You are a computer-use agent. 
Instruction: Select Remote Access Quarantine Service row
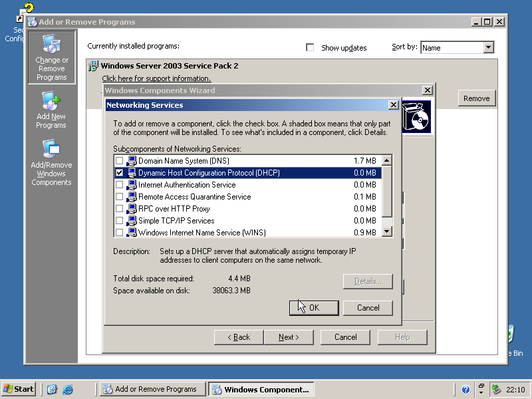pyautogui.click(x=194, y=197)
